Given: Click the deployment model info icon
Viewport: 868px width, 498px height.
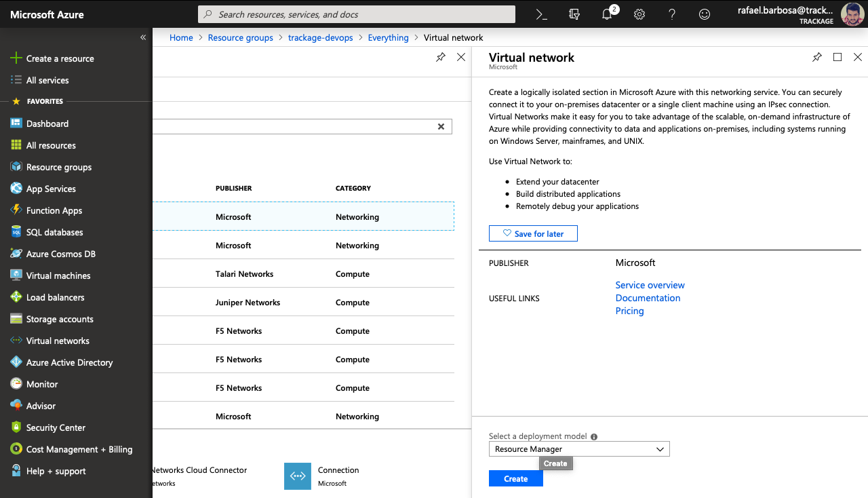Looking at the screenshot, I should point(594,437).
